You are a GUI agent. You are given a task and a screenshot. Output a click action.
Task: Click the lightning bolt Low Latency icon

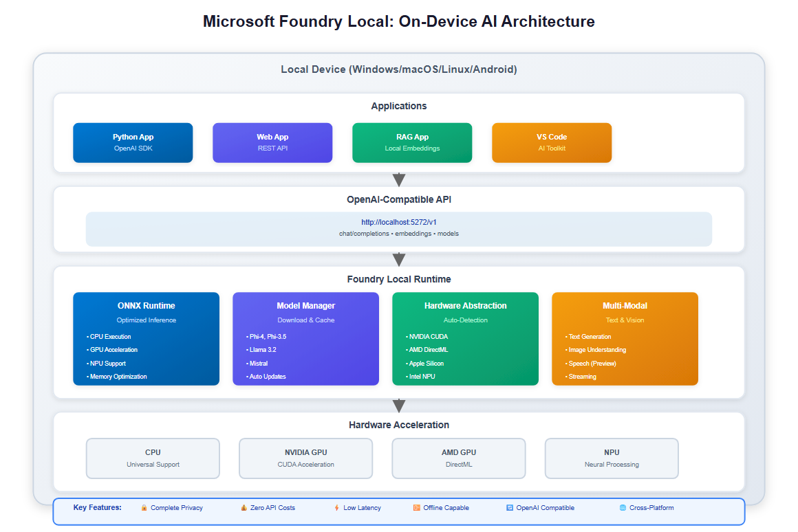pyautogui.click(x=336, y=508)
